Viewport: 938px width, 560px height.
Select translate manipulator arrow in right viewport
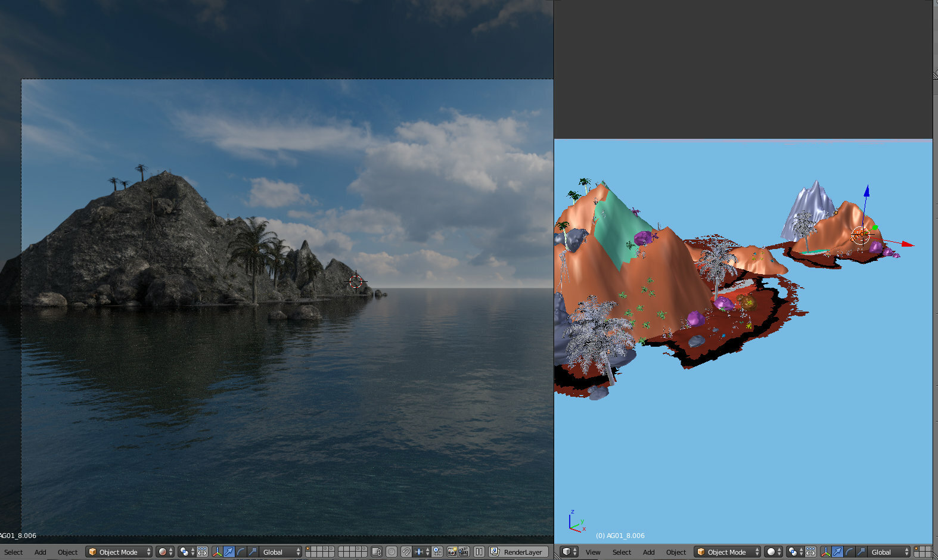point(837,552)
